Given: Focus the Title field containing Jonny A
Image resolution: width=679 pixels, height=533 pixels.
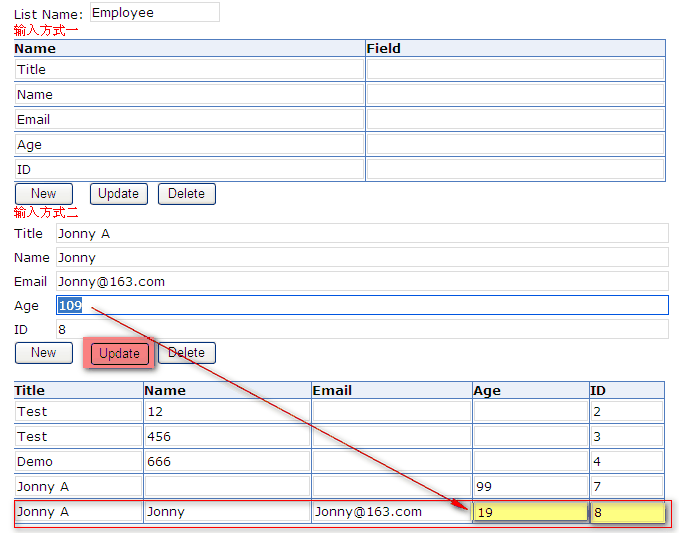Looking at the screenshot, I should coord(362,233).
